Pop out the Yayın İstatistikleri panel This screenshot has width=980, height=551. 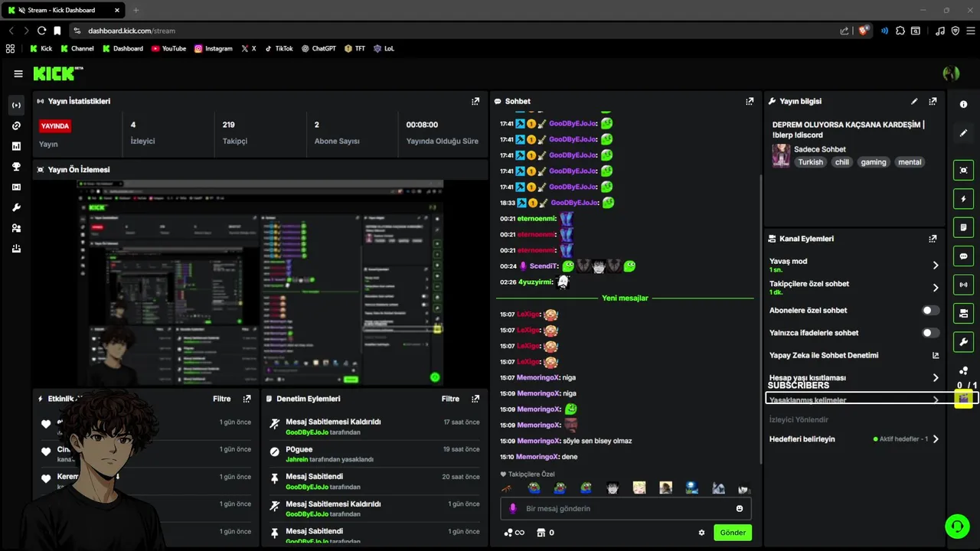tap(475, 101)
